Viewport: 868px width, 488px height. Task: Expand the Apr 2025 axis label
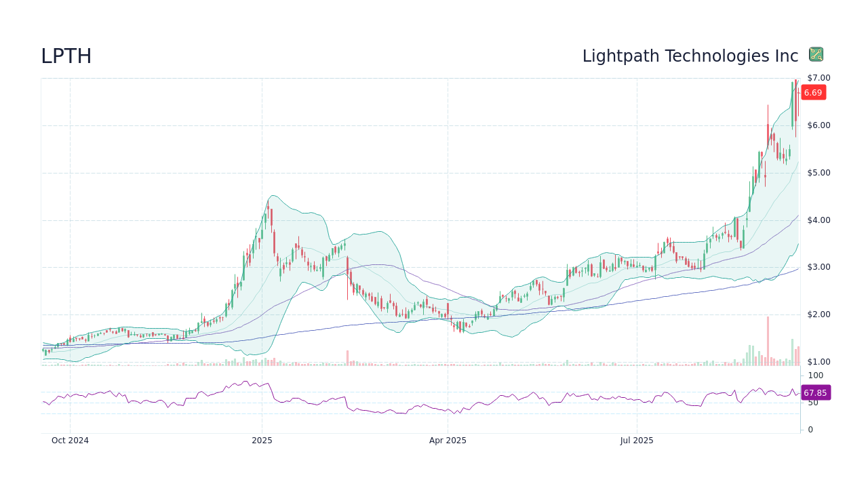click(448, 441)
